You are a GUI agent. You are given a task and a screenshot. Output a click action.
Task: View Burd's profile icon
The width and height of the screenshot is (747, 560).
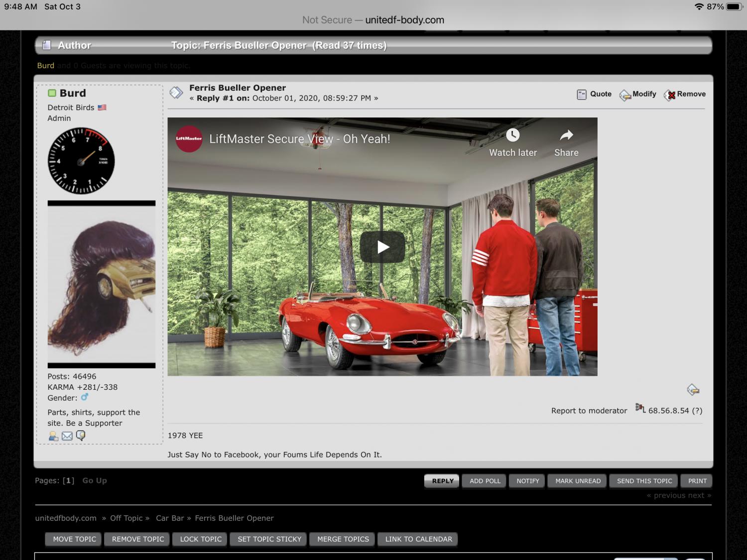pos(53,436)
